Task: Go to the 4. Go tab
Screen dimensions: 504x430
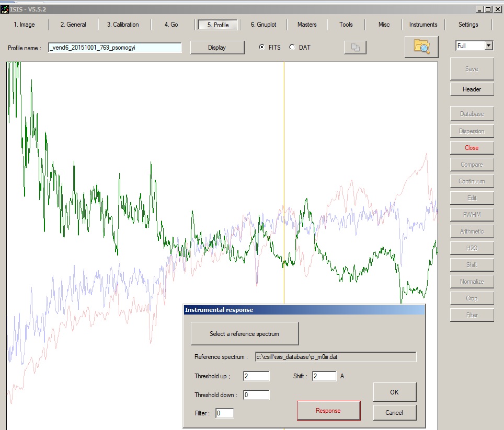Action: tap(171, 25)
